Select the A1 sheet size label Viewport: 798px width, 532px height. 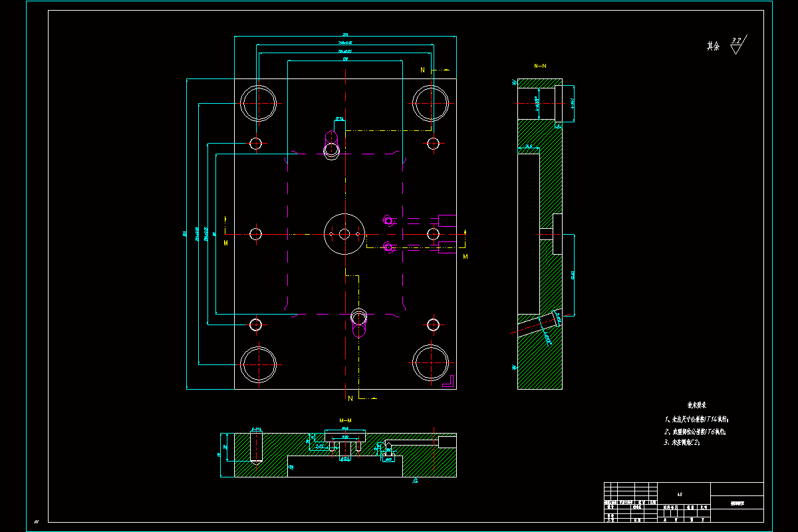[x=36, y=522]
